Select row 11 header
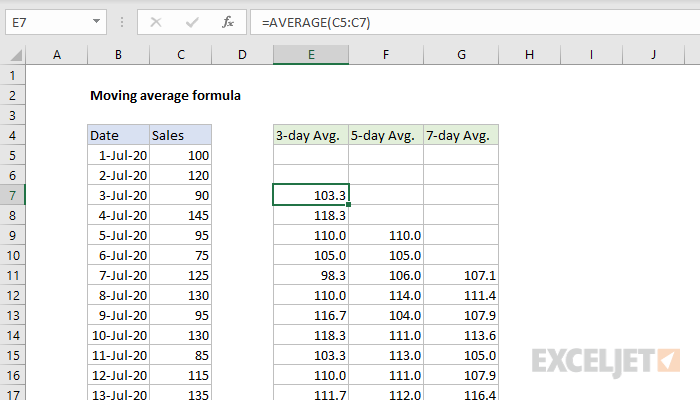 pos(12,275)
